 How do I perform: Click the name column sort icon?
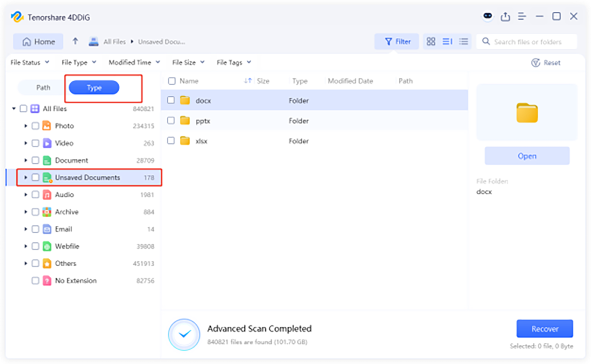coord(248,81)
